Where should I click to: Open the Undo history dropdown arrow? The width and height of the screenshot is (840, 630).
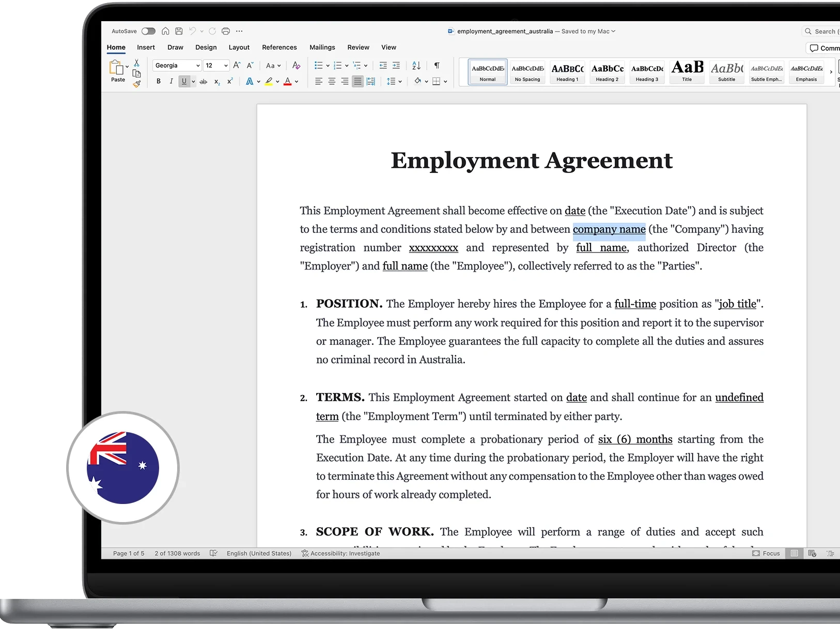(x=201, y=31)
